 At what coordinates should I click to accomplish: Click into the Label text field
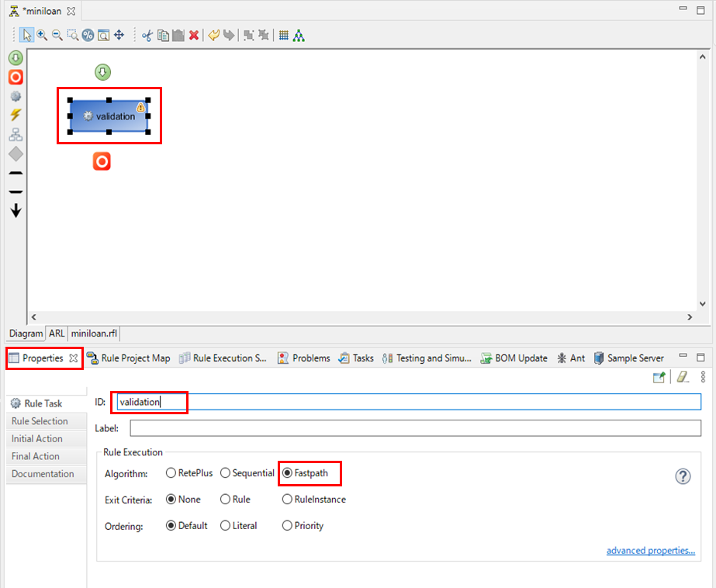tap(416, 428)
